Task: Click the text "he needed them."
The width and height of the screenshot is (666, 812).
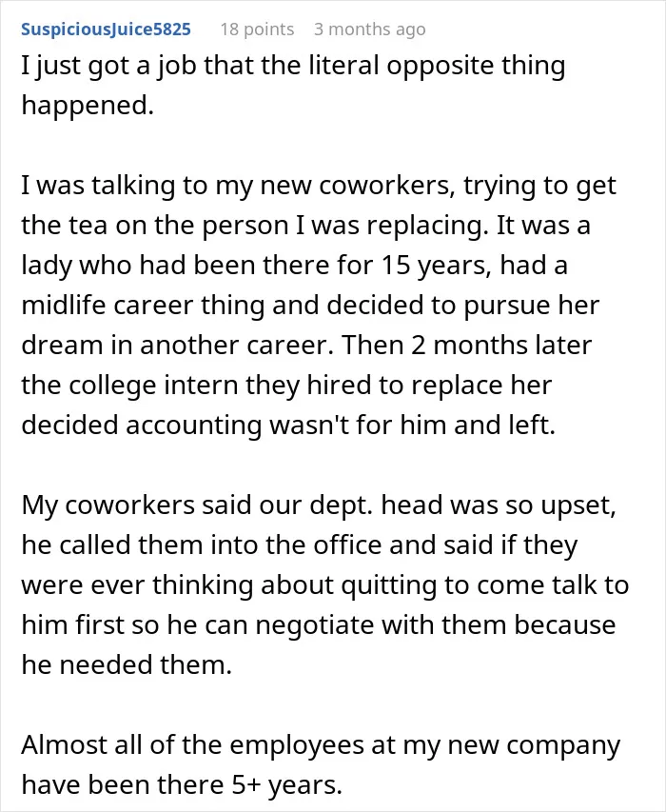Action: (127, 666)
